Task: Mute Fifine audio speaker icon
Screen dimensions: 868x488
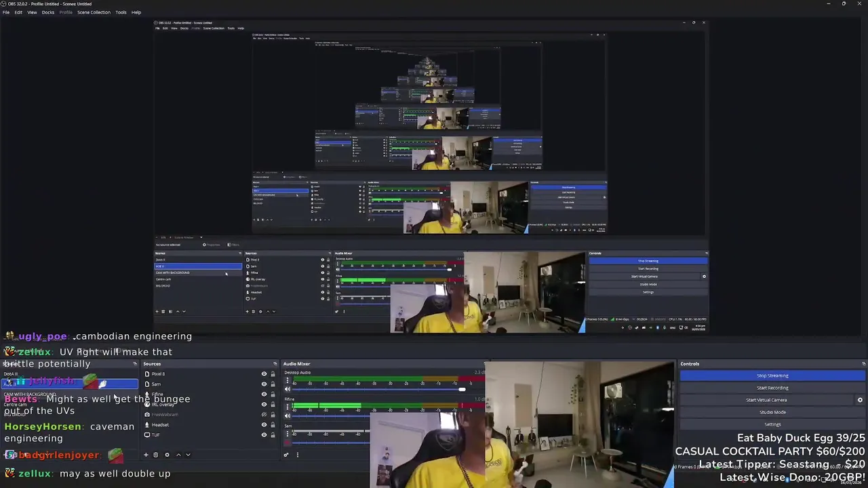Action: pos(288,415)
